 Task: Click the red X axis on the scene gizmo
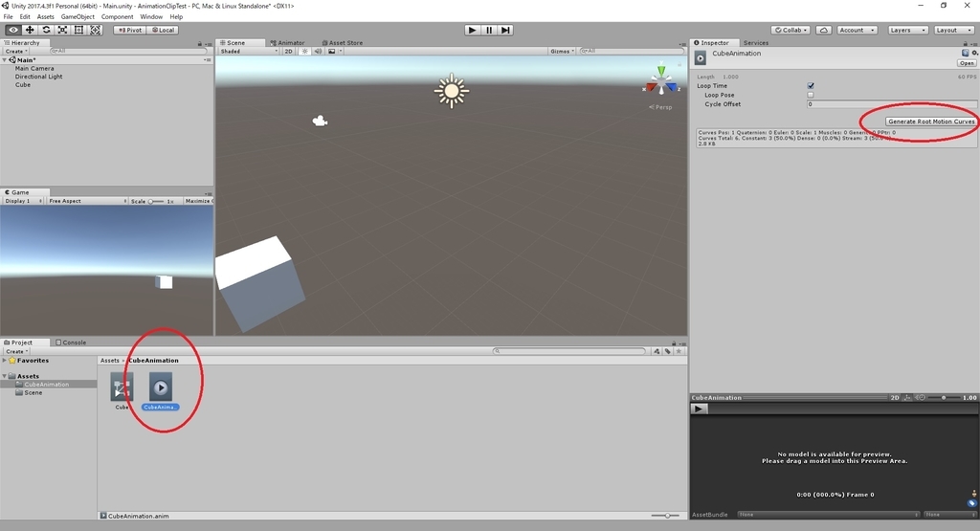pos(651,87)
